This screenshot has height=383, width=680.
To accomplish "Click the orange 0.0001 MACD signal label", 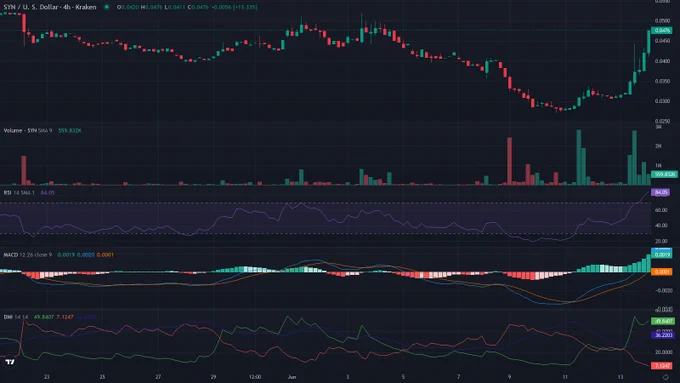I will 662,272.
